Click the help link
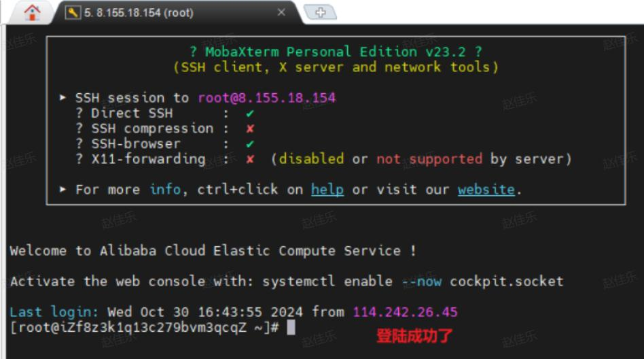 (327, 190)
